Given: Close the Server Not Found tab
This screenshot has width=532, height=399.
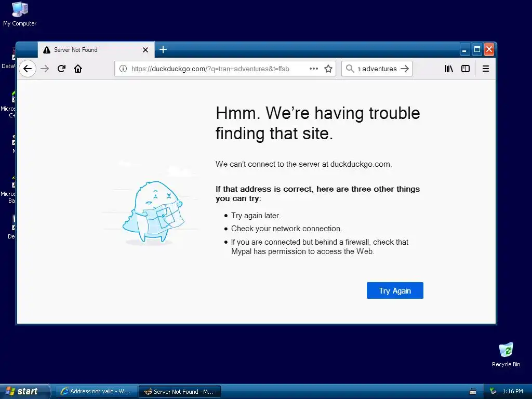Looking at the screenshot, I should click(x=145, y=50).
